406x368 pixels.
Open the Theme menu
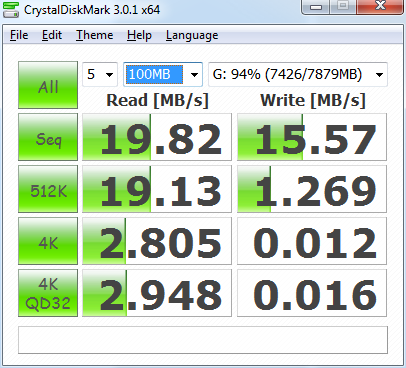[94, 35]
